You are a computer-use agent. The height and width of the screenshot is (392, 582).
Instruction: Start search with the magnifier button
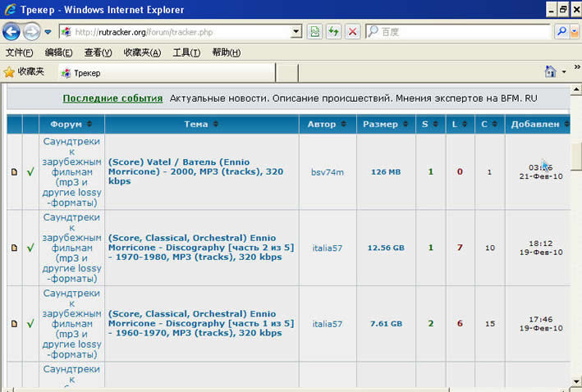(x=561, y=32)
